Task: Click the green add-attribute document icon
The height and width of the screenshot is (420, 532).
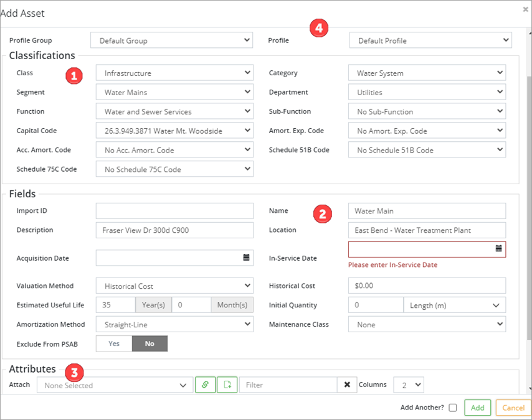Action: [227, 385]
